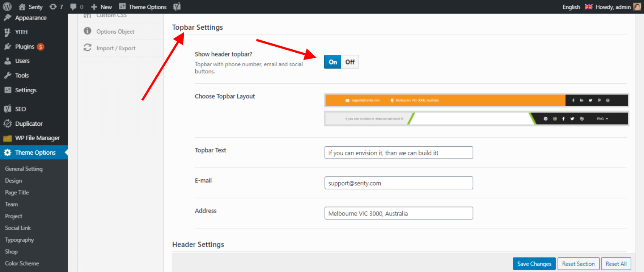
Task: Click the Yoast icon in admin bar
Action: tap(176, 7)
